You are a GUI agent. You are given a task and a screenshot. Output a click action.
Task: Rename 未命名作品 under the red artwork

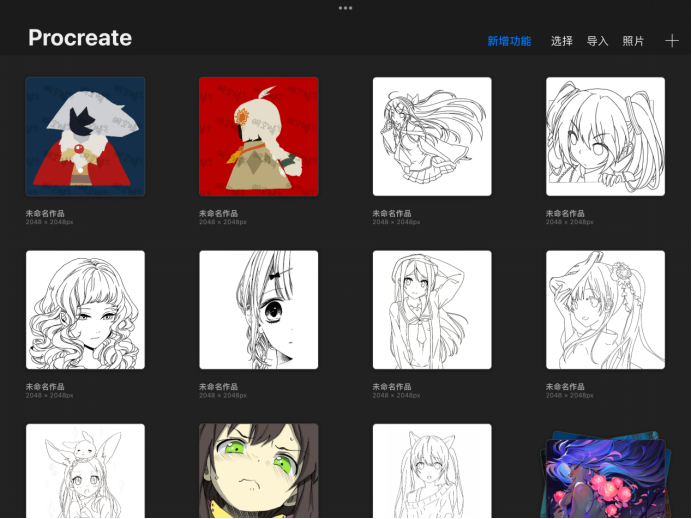point(218,213)
